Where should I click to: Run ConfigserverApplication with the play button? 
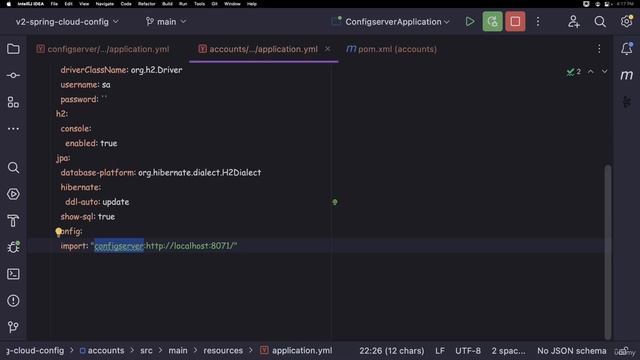point(470,22)
